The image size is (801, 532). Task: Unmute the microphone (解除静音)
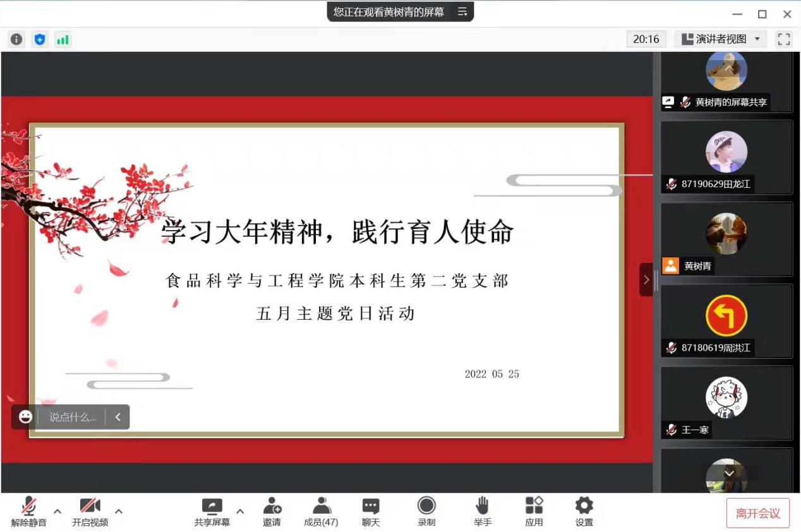pyautogui.click(x=28, y=511)
